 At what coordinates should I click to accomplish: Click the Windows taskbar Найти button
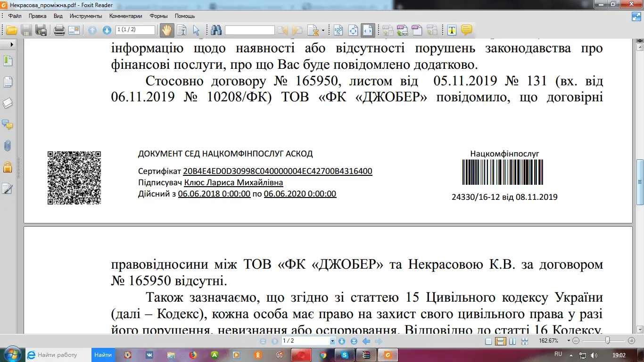[x=103, y=355]
